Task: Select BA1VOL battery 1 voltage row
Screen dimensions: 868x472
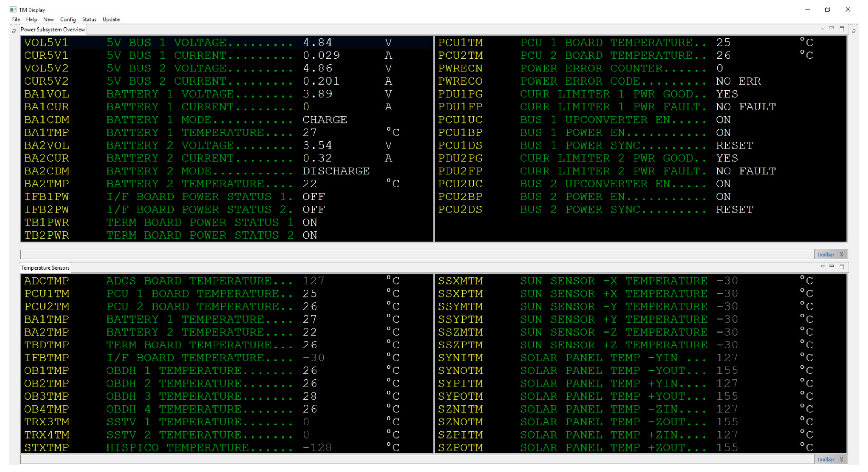Action: click(227, 94)
